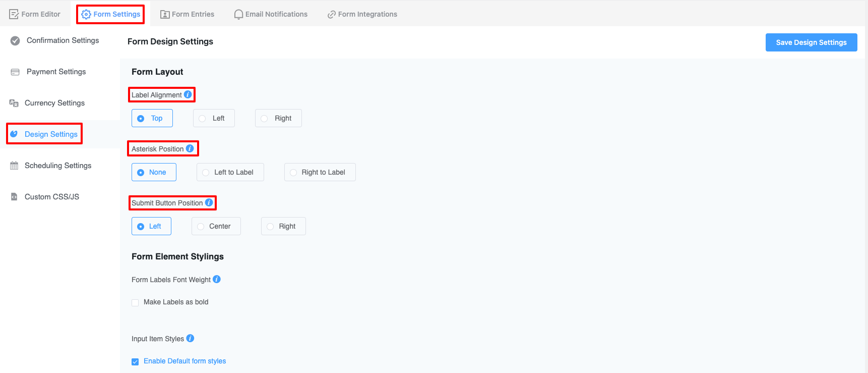Click the Label Alignment label text
Image resolution: width=868 pixels, height=373 pixels.
156,95
